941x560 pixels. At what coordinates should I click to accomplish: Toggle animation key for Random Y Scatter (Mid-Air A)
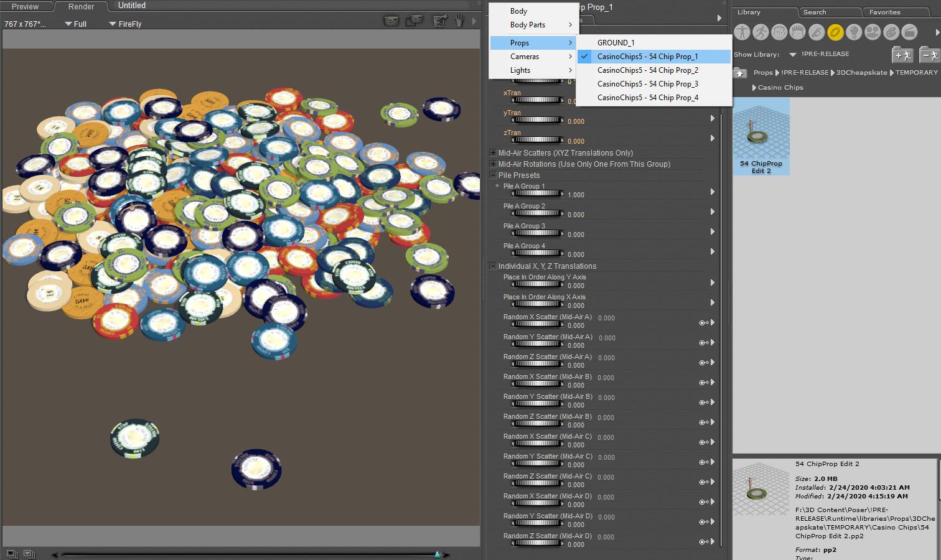tap(703, 343)
